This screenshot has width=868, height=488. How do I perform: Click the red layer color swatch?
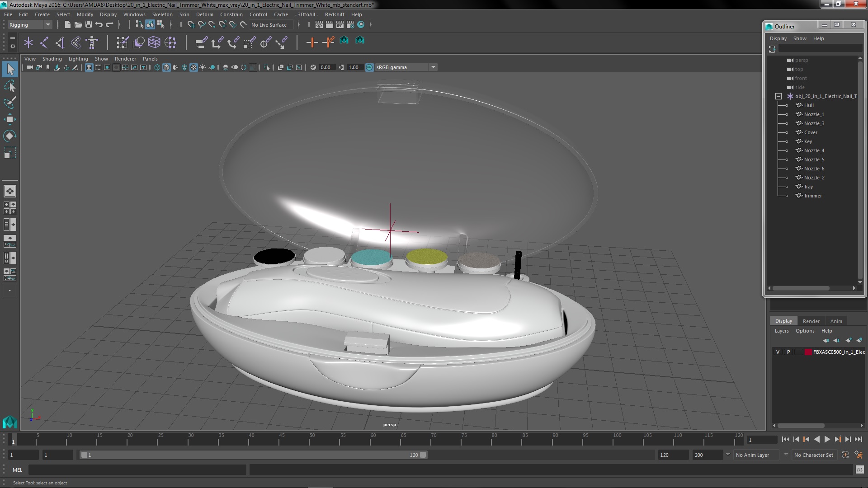[808, 352]
